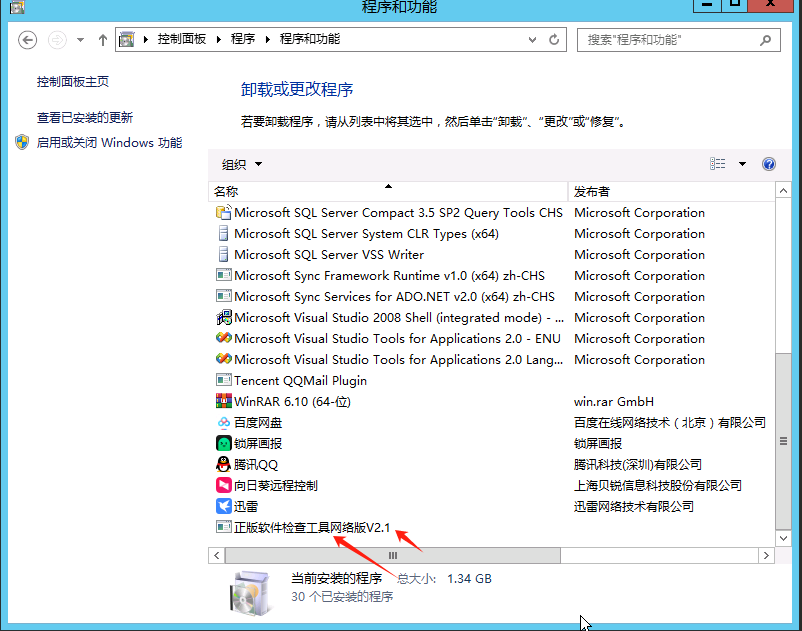Open 控制面板主页 link
802x631 pixels.
click(x=73, y=82)
